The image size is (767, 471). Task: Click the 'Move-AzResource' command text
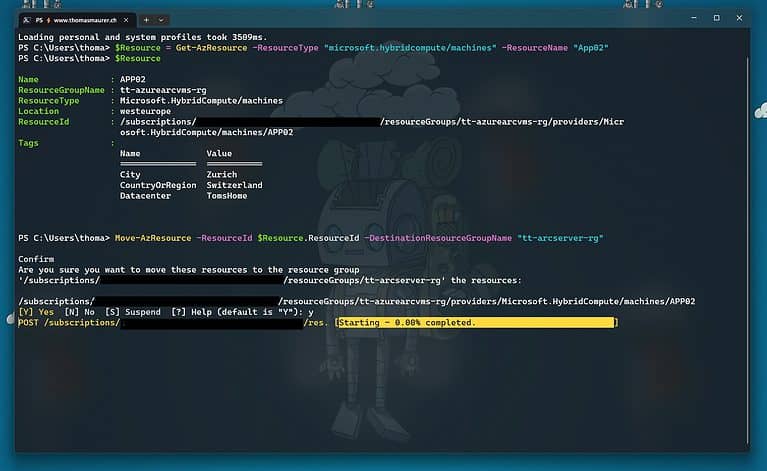tap(153, 238)
